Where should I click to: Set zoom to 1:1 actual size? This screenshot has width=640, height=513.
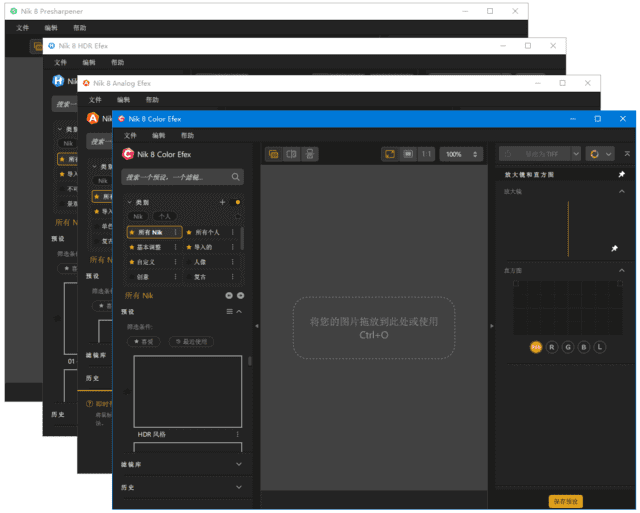(x=426, y=154)
